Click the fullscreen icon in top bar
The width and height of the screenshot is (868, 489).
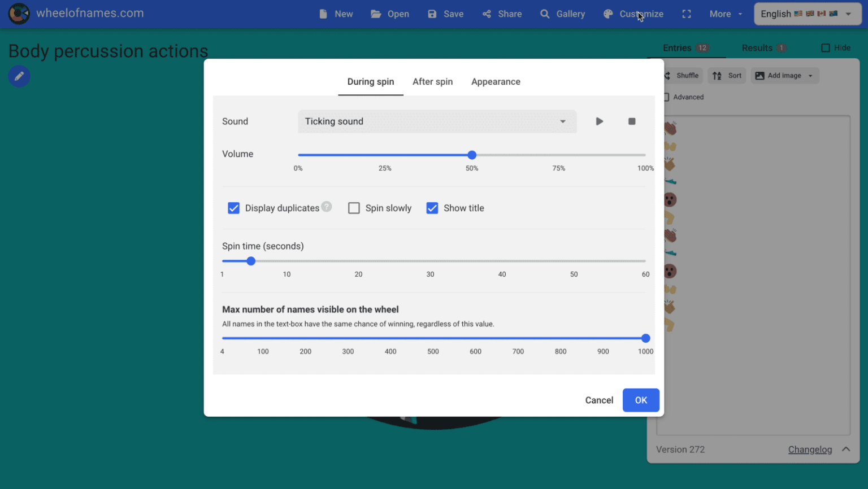pos(687,14)
